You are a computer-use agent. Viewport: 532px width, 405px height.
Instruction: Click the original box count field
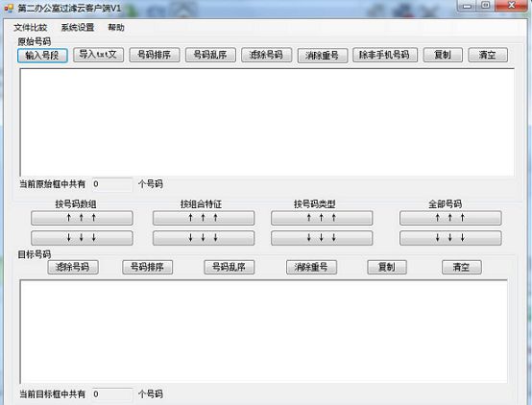point(112,184)
